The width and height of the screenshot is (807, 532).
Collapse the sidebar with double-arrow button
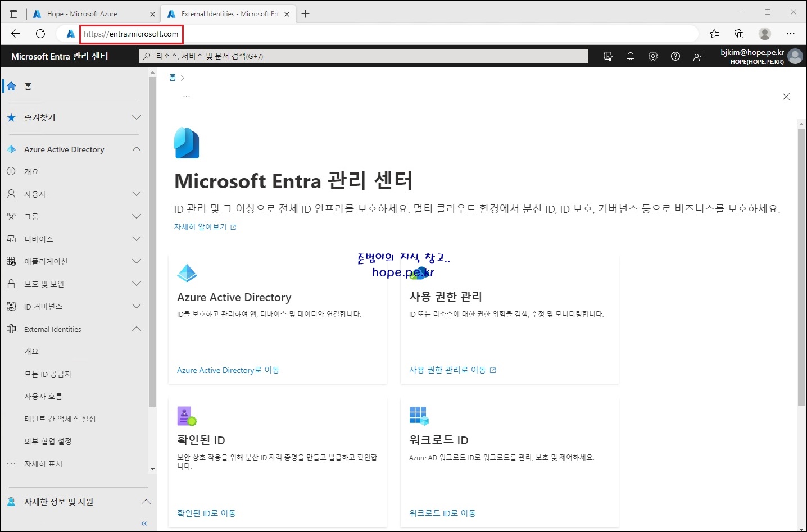pos(144,524)
